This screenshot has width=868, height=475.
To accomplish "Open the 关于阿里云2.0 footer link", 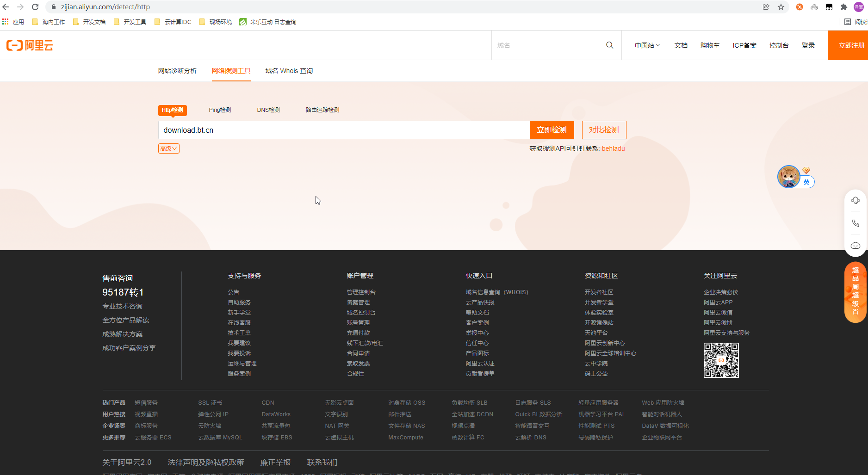I will (127, 463).
